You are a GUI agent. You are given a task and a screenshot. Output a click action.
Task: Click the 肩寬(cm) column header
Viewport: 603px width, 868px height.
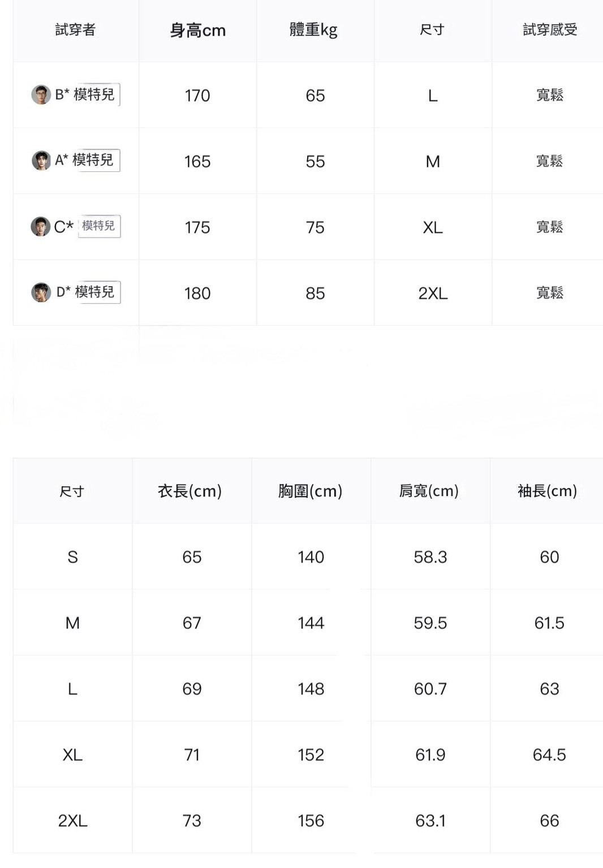point(429,491)
